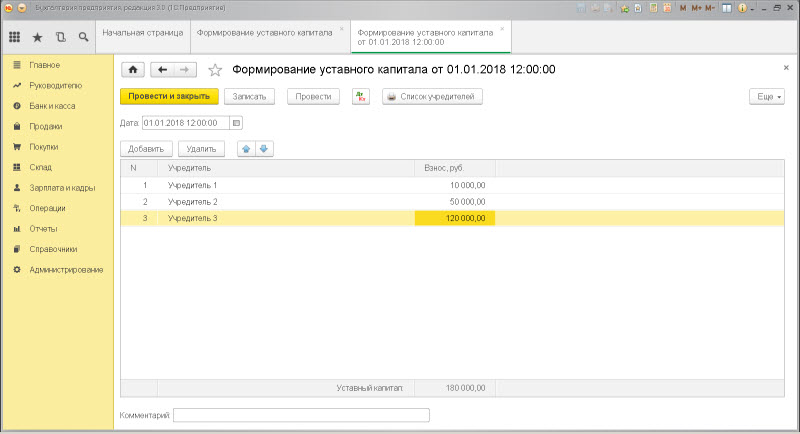Navigate forward with right arrow

tap(185, 69)
